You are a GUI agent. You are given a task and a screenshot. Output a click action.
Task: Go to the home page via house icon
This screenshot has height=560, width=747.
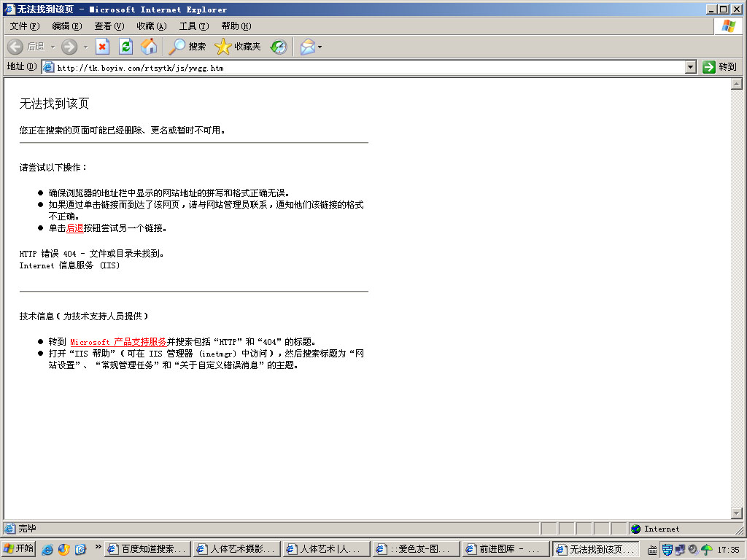[x=149, y=47]
